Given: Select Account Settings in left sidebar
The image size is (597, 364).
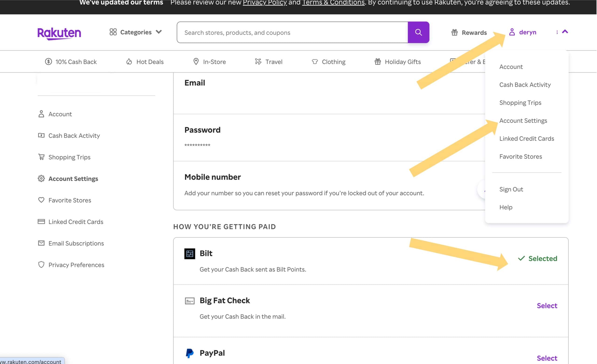Looking at the screenshot, I should pyautogui.click(x=73, y=179).
